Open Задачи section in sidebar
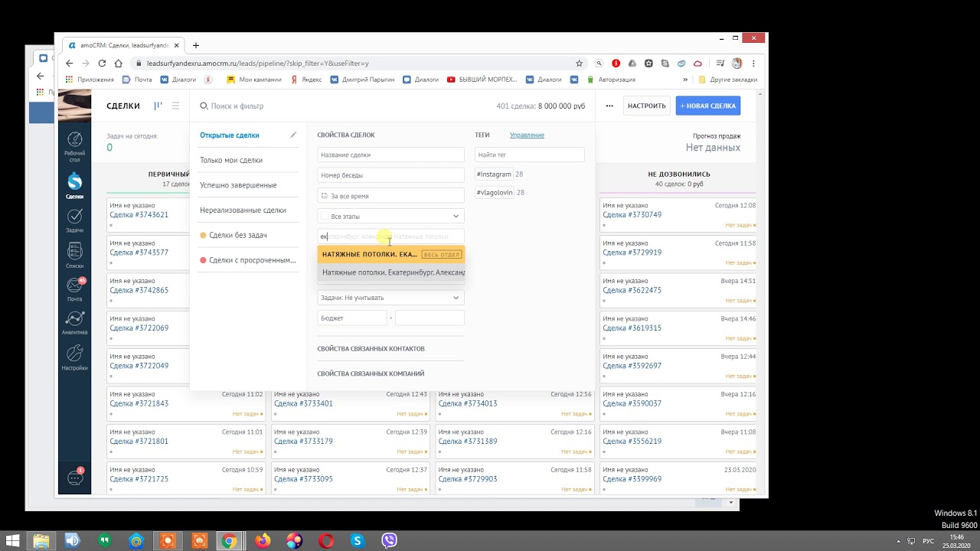The width and height of the screenshot is (980, 551). pos(74,221)
